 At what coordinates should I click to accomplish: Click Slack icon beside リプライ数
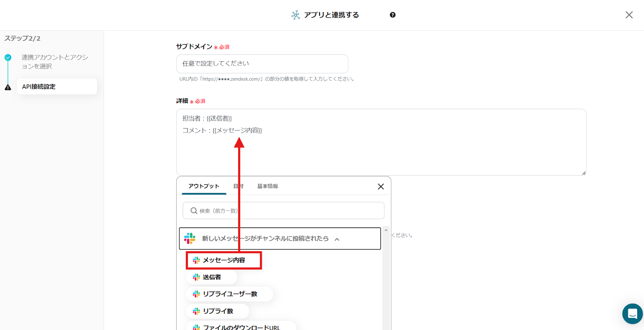pos(196,311)
